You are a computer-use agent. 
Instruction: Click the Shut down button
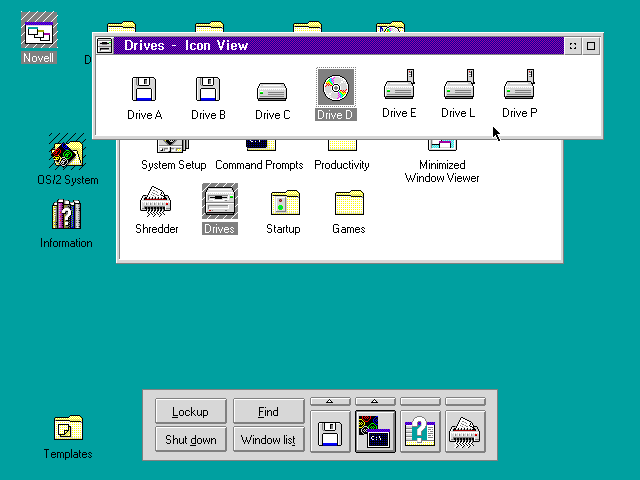[x=191, y=439]
